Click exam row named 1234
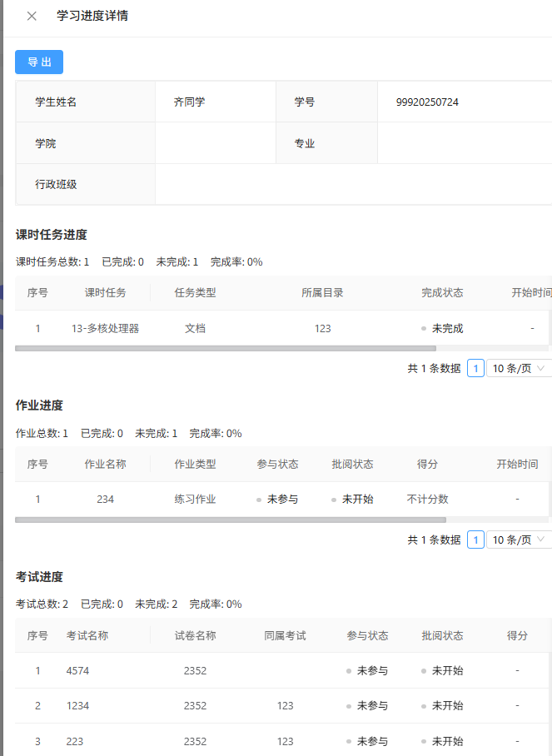The height and width of the screenshot is (756, 552). (77, 705)
